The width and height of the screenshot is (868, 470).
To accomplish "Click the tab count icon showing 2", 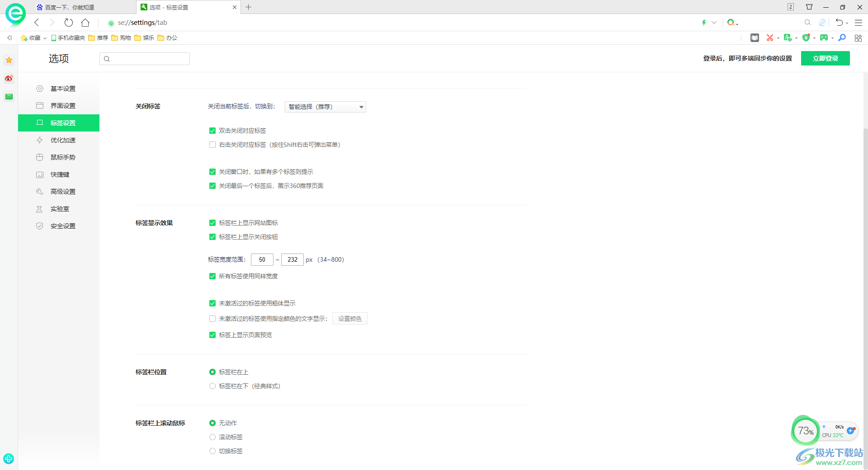I will click(791, 7).
